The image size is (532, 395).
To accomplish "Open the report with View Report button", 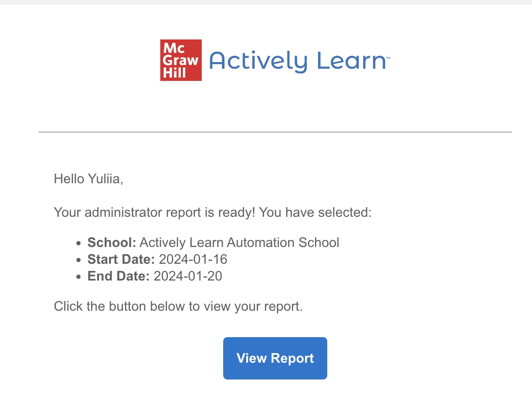I will 275,358.
